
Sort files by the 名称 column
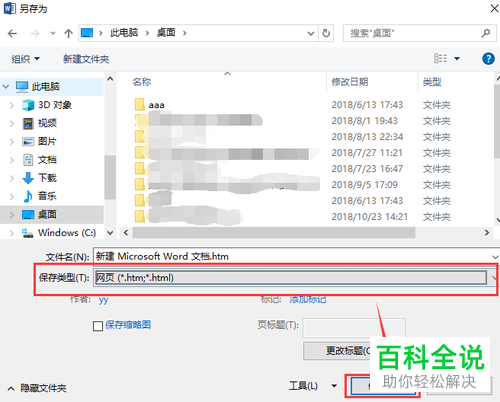click(x=142, y=82)
